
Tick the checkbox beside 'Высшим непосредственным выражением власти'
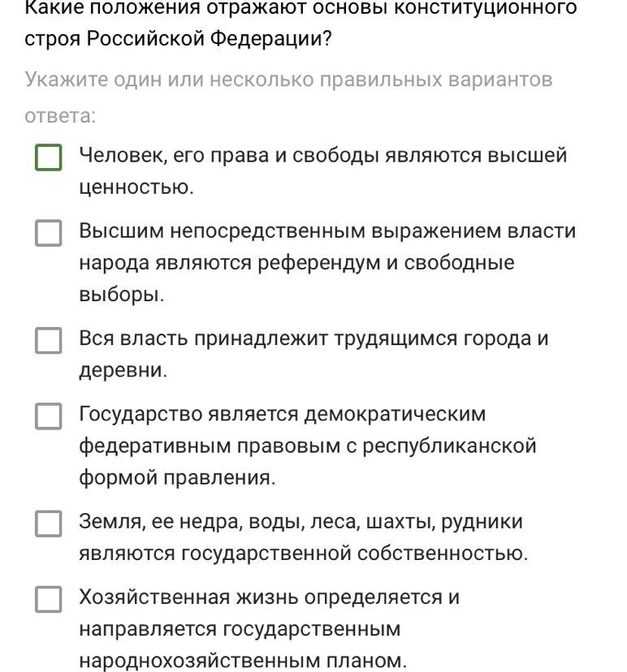(x=49, y=233)
